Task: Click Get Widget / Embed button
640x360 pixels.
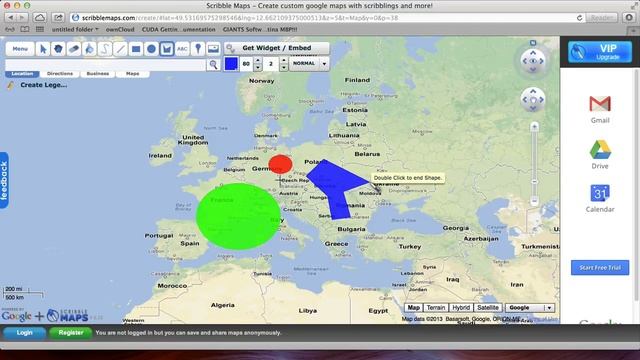Action: [276, 48]
